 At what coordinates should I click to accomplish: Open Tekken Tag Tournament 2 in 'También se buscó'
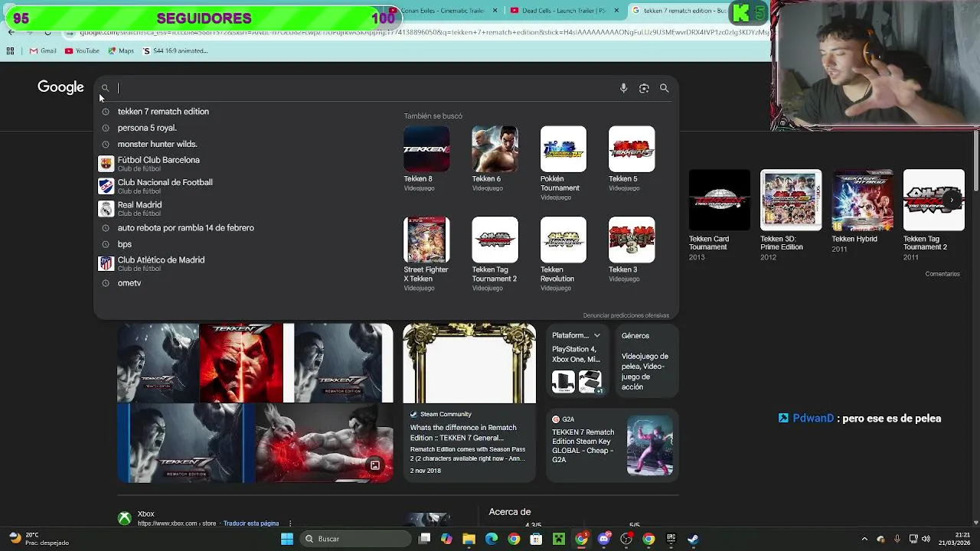(x=495, y=240)
